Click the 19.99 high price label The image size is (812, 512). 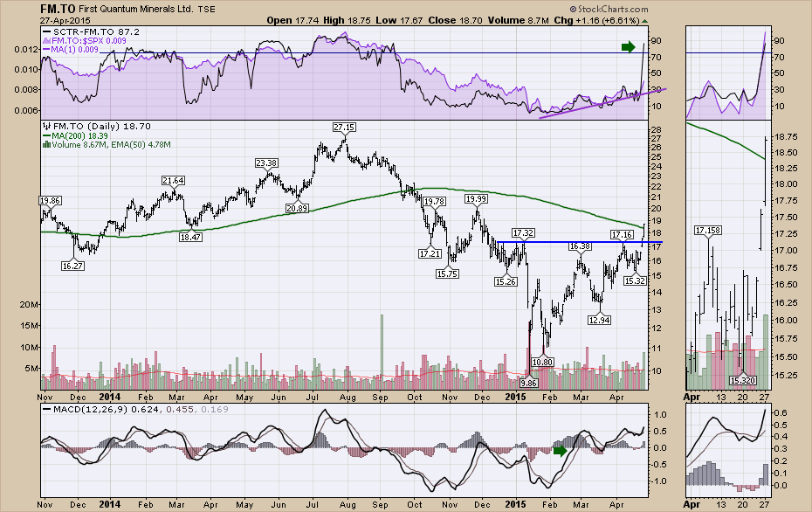476,198
